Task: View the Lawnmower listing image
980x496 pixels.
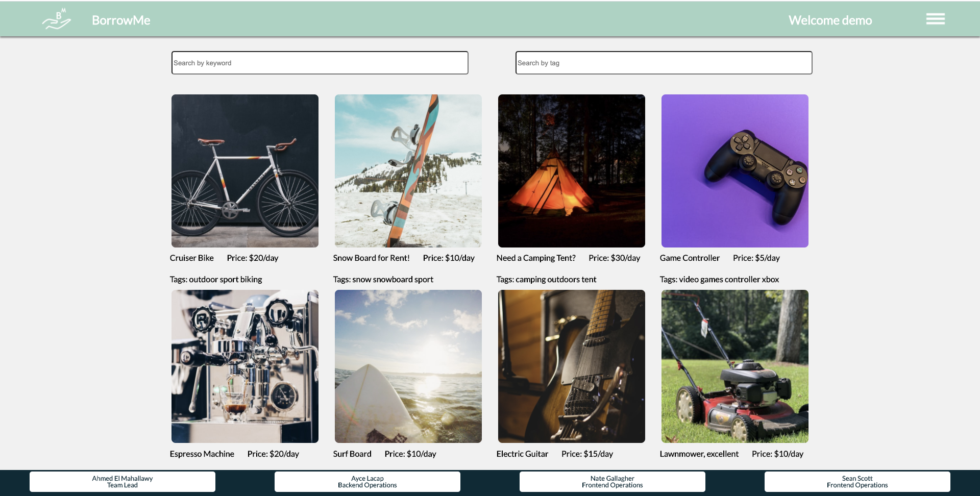Action: coord(735,366)
